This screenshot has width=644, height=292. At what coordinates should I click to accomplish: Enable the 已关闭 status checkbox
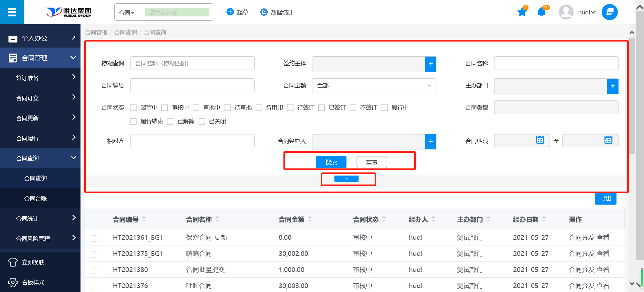pyautogui.click(x=202, y=122)
